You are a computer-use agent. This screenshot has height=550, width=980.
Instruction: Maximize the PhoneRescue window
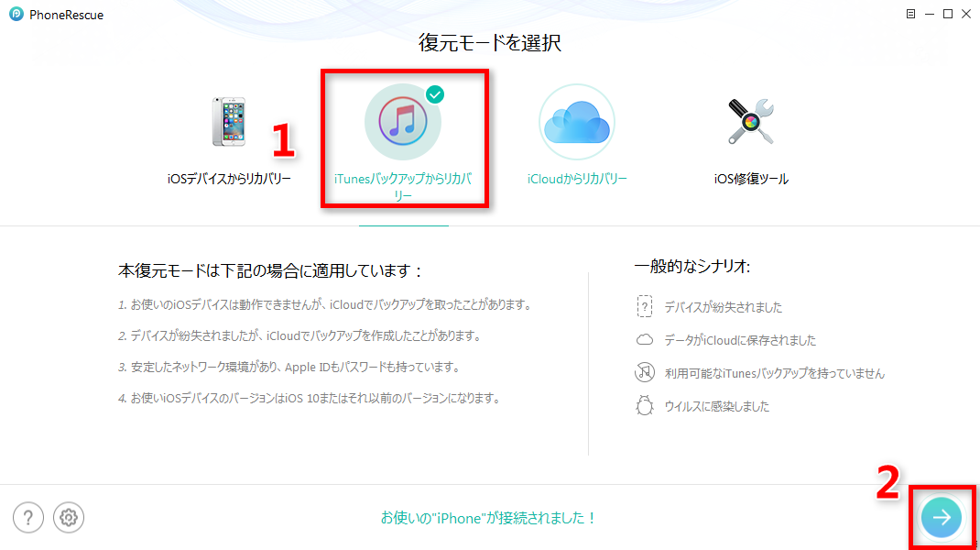coord(948,14)
